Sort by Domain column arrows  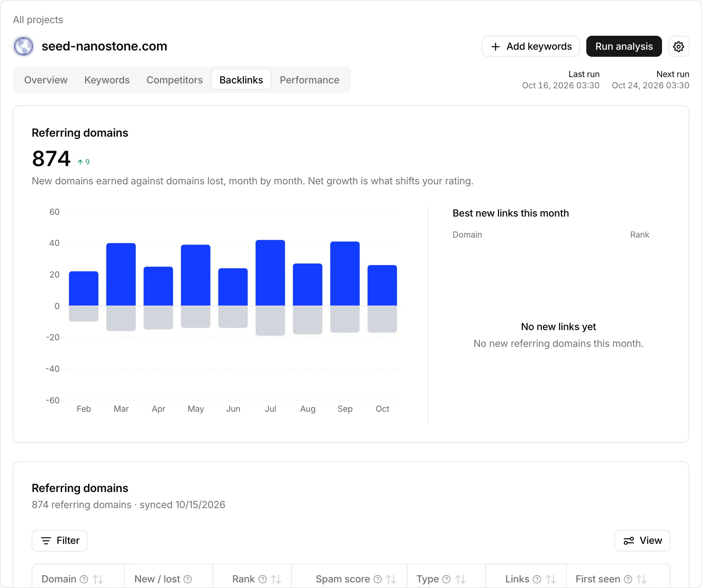(98, 579)
